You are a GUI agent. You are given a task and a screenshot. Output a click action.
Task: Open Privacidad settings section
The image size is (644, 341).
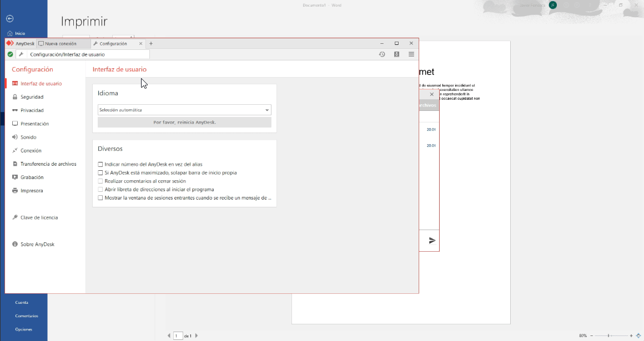(x=32, y=110)
